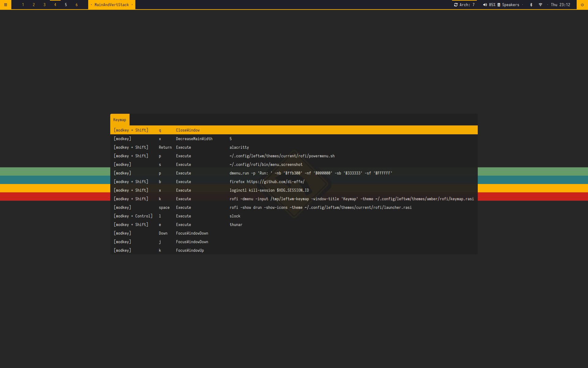
Task: Click the Thu 23:12 clock
Action: tap(560, 5)
